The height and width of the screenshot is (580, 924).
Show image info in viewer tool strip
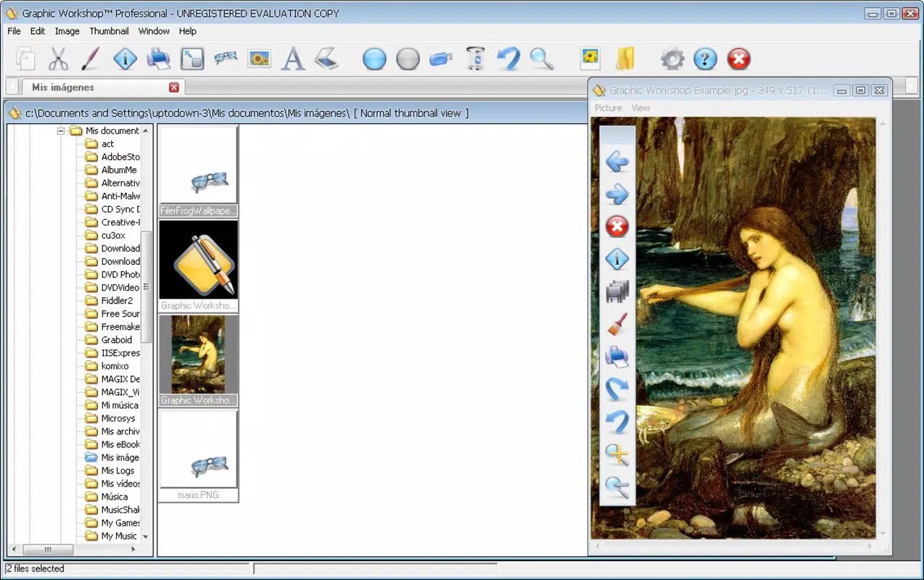click(617, 259)
